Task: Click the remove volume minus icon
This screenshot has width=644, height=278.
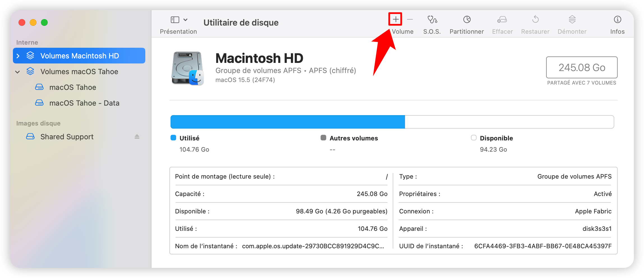Action: (410, 19)
